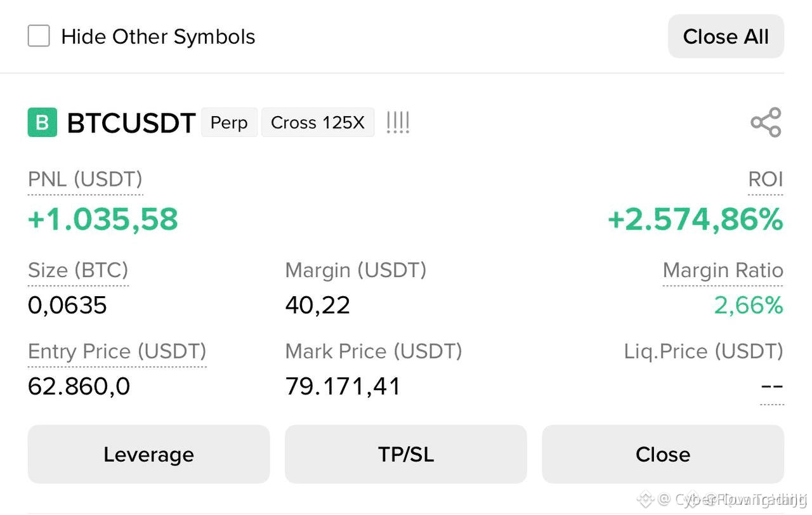Click the Entry Price (USDT) label
This screenshot has height=515, width=812.
pyautogui.click(x=117, y=351)
